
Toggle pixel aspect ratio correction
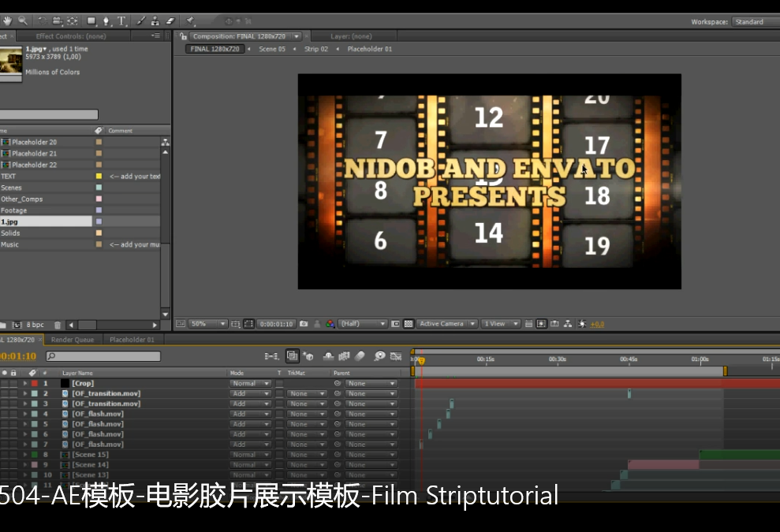point(528,324)
